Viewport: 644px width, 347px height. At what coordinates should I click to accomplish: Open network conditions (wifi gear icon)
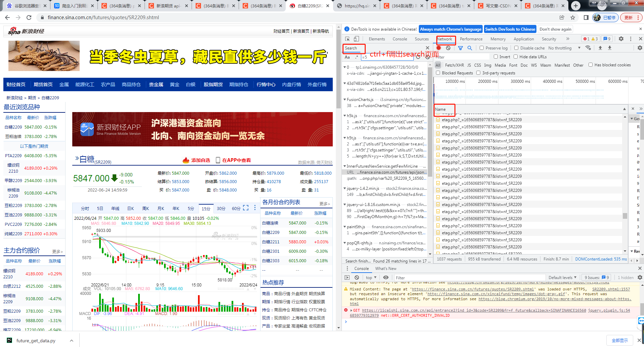pos(588,48)
